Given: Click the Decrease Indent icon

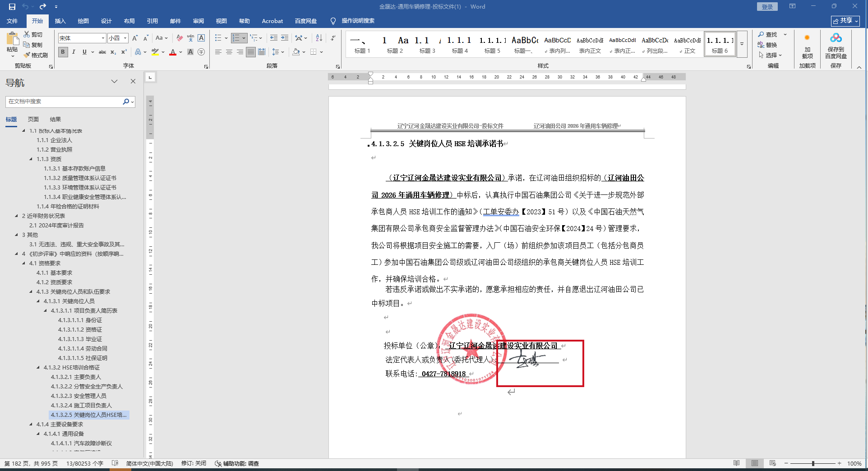Looking at the screenshot, I should [x=274, y=38].
